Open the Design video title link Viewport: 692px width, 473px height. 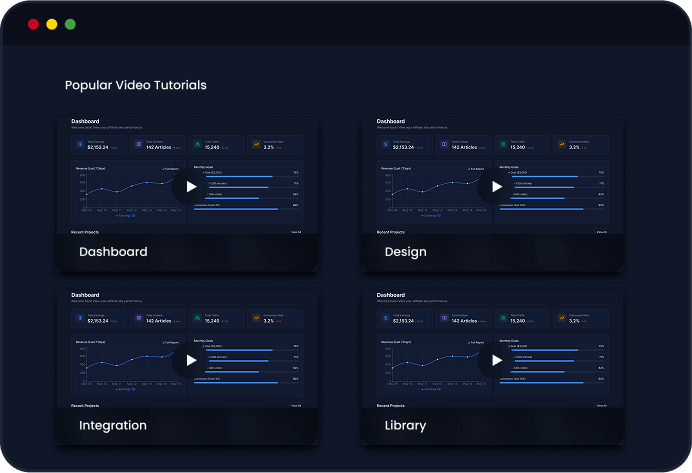pos(405,252)
